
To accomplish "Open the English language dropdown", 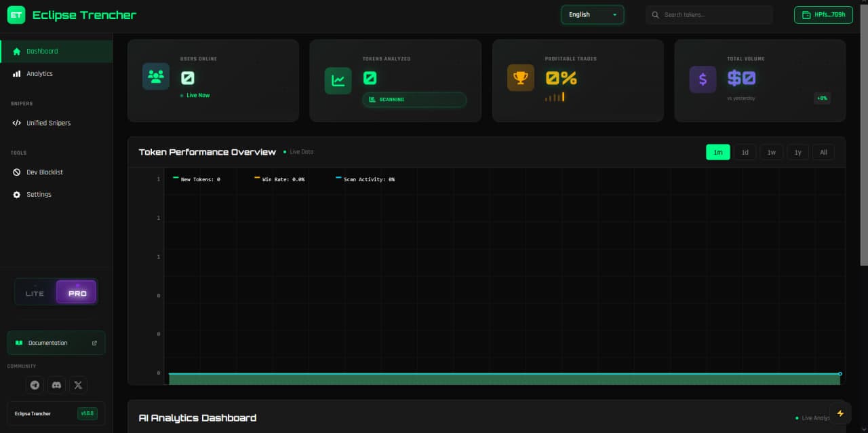I will click(592, 15).
